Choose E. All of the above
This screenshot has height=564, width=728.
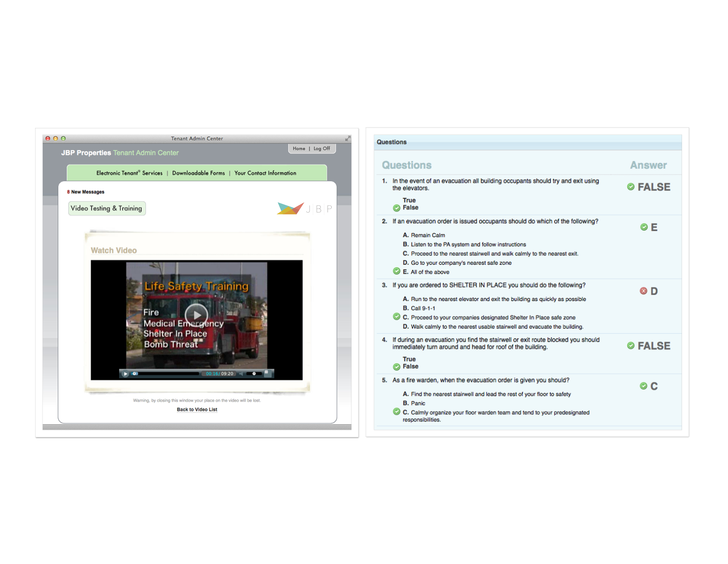pyautogui.click(x=426, y=272)
